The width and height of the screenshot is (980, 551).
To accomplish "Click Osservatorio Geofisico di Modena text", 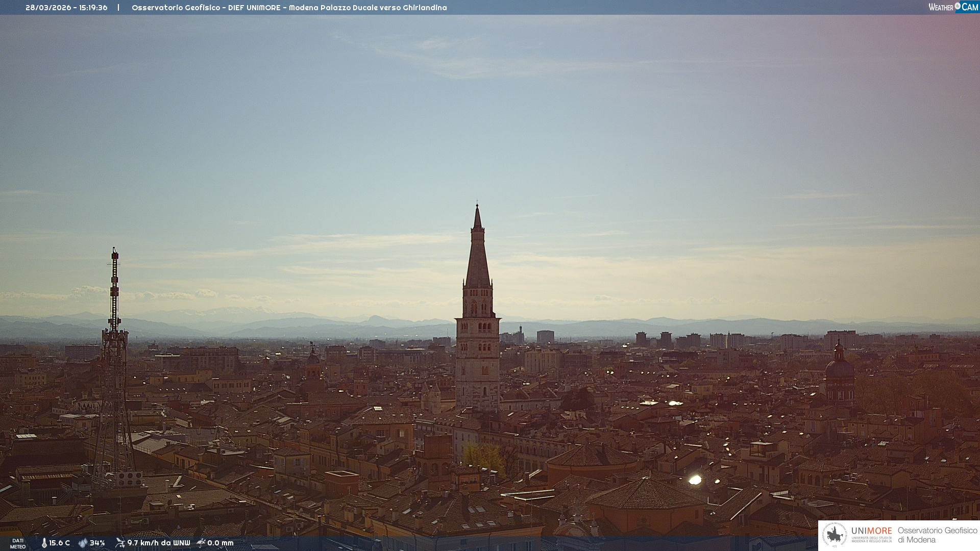I will (x=937, y=535).
